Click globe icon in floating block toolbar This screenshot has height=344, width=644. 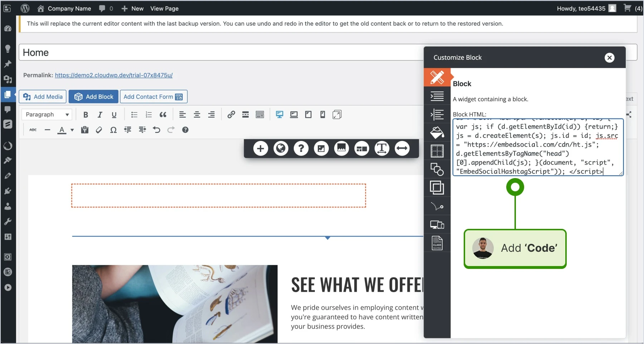(281, 148)
